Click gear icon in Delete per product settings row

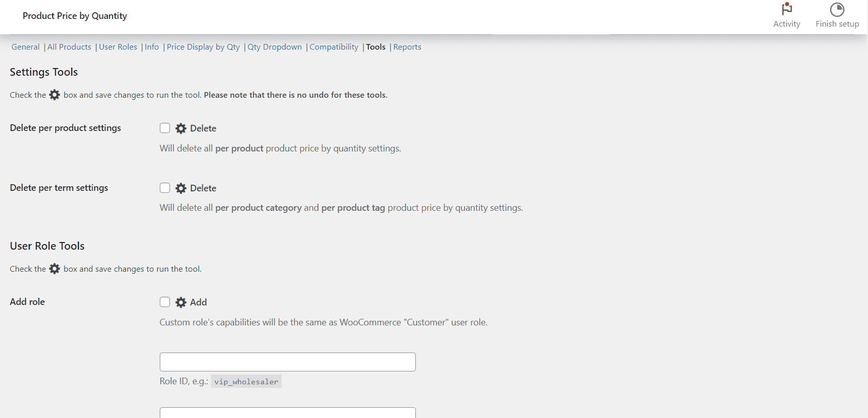181,128
